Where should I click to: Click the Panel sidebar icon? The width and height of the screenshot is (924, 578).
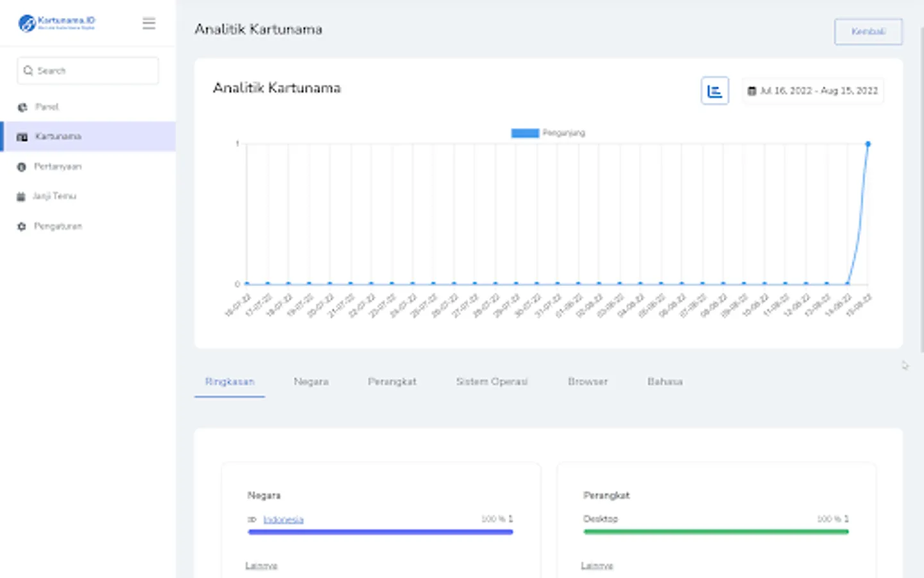pos(22,107)
